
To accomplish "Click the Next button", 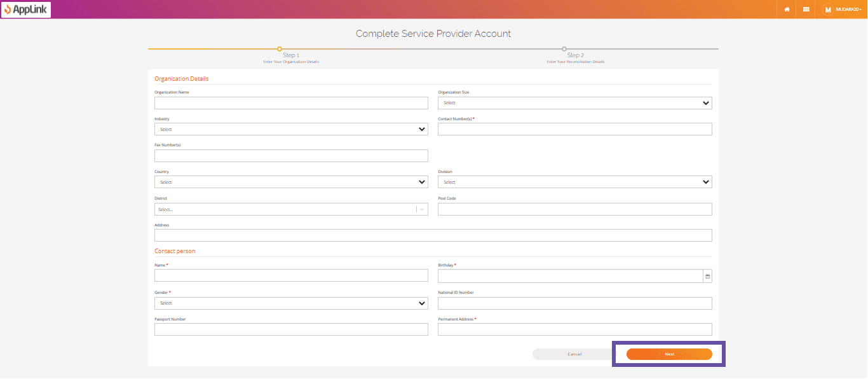I will click(x=669, y=354).
